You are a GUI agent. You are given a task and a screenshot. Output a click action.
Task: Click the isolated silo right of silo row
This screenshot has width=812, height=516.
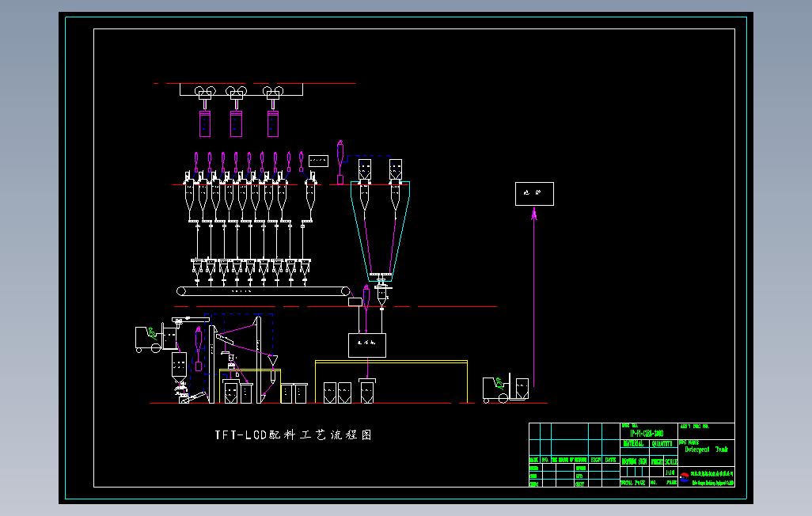point(310,200)
